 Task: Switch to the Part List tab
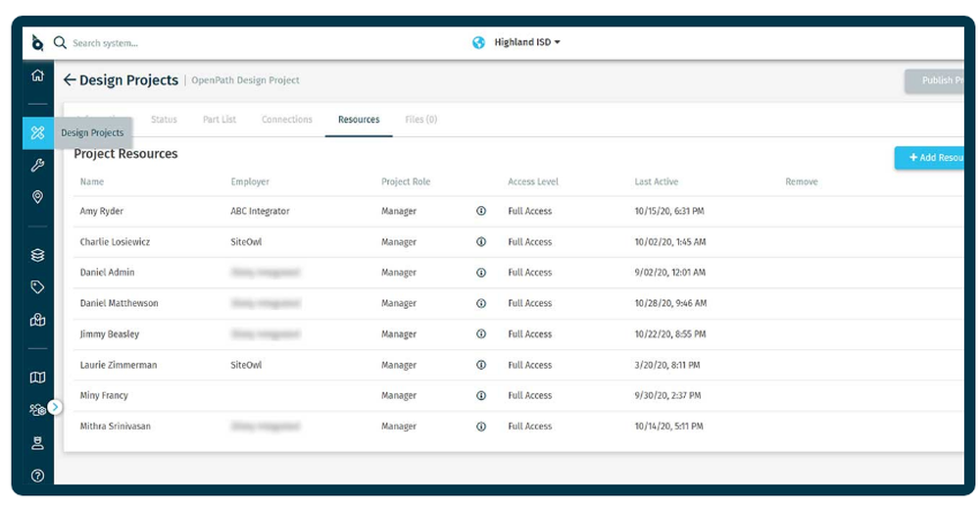pos(220,120)
